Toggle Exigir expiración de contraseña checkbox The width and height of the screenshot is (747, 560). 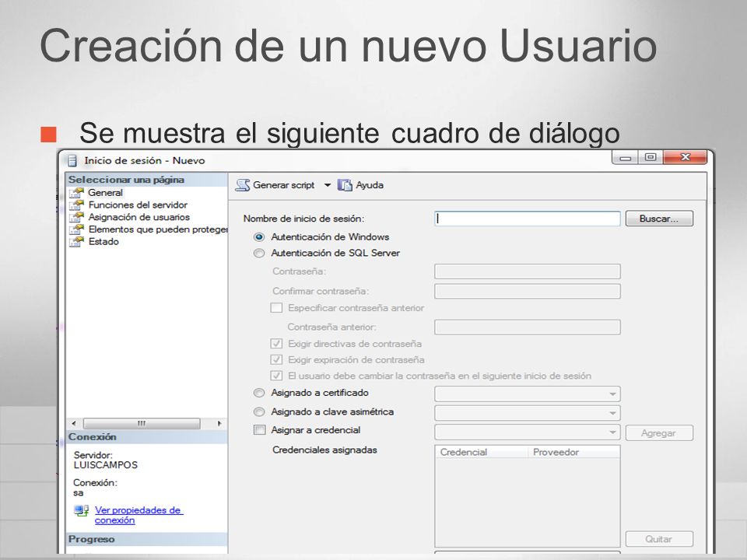click(276, 360)
